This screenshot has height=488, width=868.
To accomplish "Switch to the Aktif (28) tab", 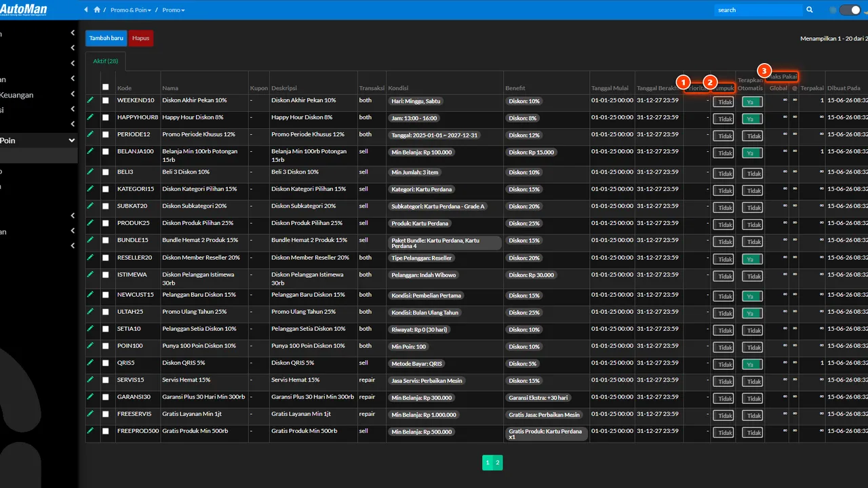I will [x=106, y=61].
